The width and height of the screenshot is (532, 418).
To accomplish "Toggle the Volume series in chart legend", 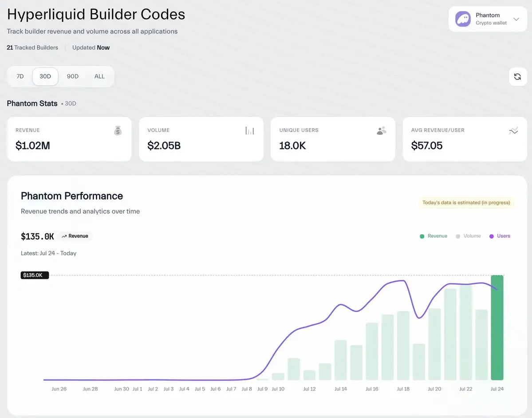I will click(x=468, y=236).
